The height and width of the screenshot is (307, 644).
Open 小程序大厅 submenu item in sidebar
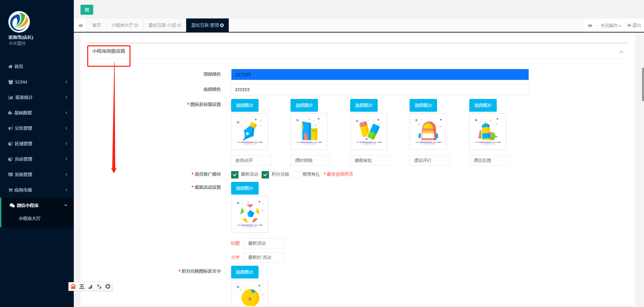click(x=30, y=218)
